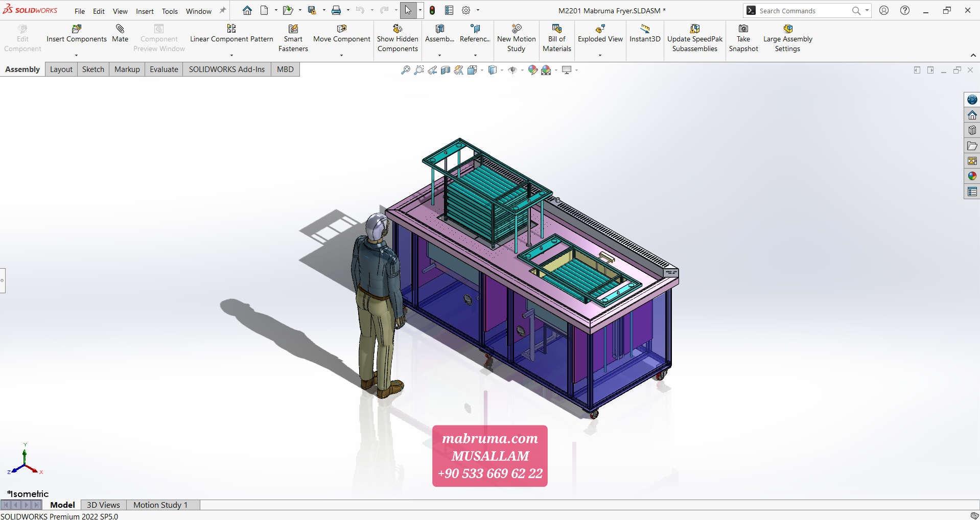Expand the Select tool dropdown arrow
The image size is (980, 520).
click(420, 10)
